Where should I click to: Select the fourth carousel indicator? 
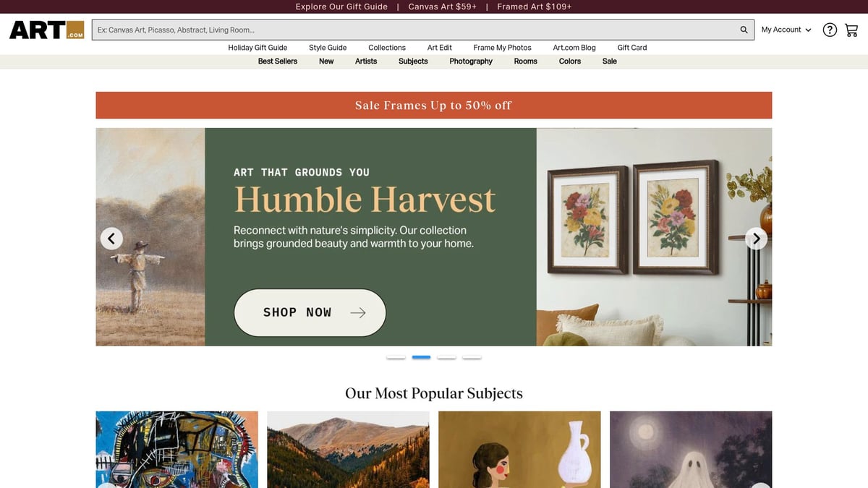point(472,357)
